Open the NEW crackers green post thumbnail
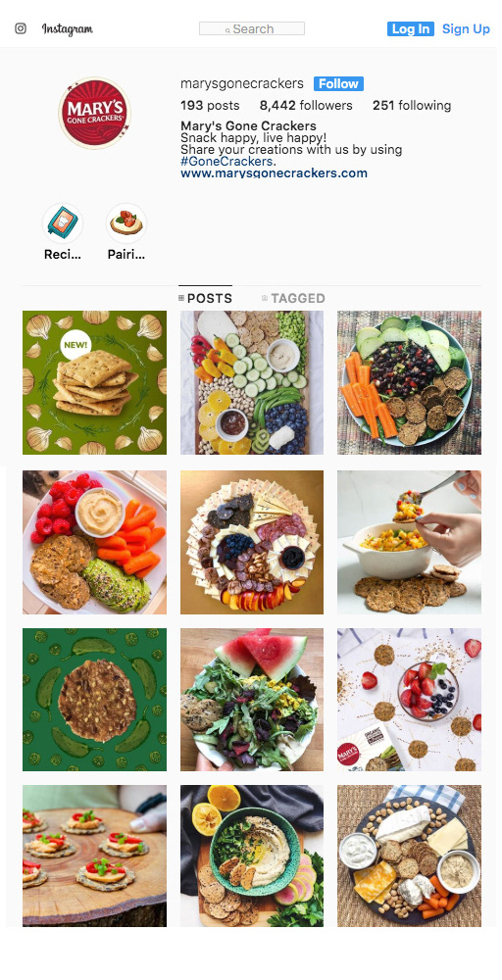The width and height of the screenshot is (502, 980). click(x=94, y=382)
